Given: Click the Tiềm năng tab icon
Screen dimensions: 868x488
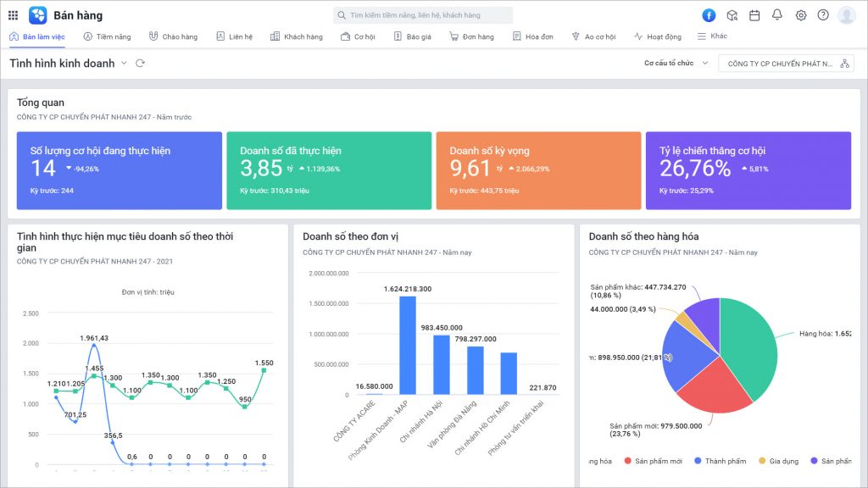Looking at the screenshot, I should pyautogui.click(x=87, y=36).
